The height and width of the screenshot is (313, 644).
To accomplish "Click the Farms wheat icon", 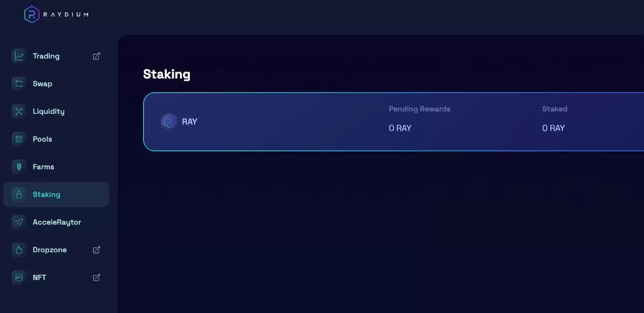I will coord(19,167).
